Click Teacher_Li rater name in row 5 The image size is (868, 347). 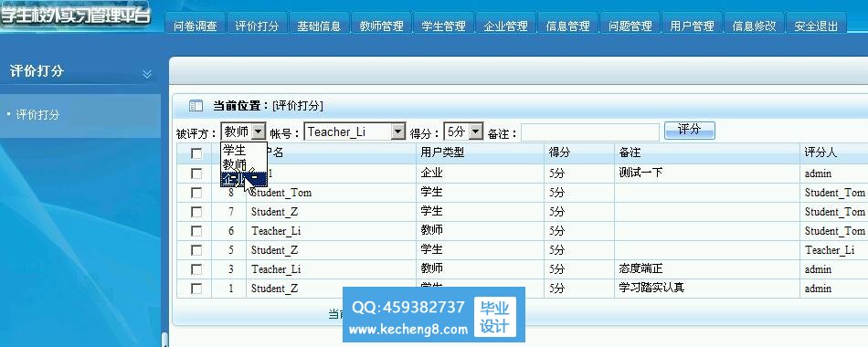[830, 251]
